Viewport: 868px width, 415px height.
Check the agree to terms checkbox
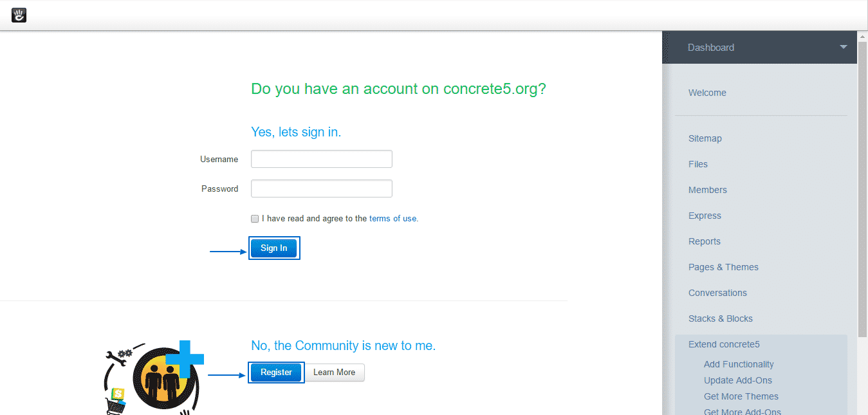255,219
